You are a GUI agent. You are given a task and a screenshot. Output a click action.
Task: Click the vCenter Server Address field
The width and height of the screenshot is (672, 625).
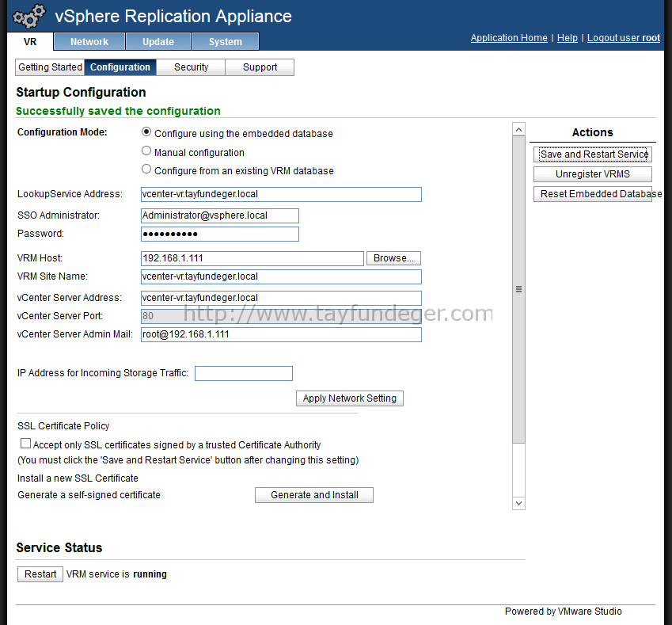[281, 298]
